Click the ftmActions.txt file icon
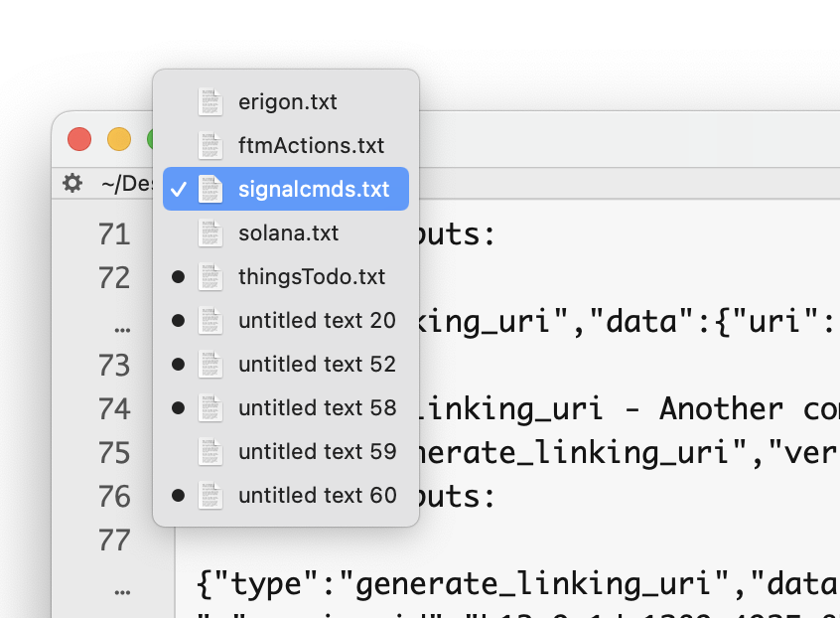The image size is (840, 618). [210, 145]
